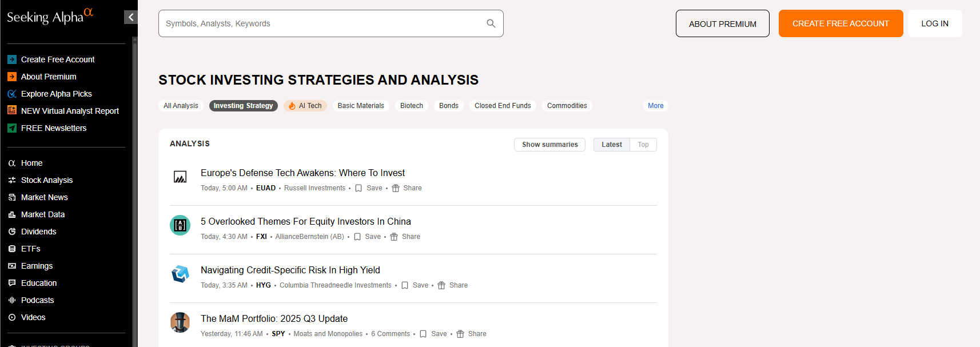The width and height of the screenshot is (980, 347).
Task: Open the ETFs sidebar icon
Action: tap(12, 249)
